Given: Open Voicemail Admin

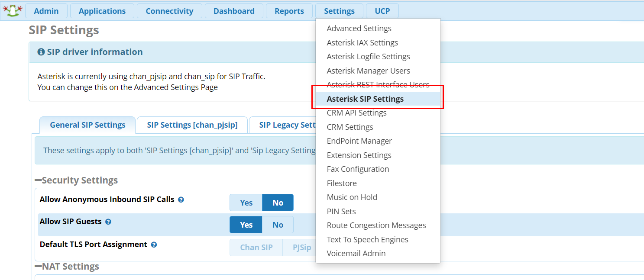Looking at the screenshot, I should pyautogui.click(x=378, y=254).
